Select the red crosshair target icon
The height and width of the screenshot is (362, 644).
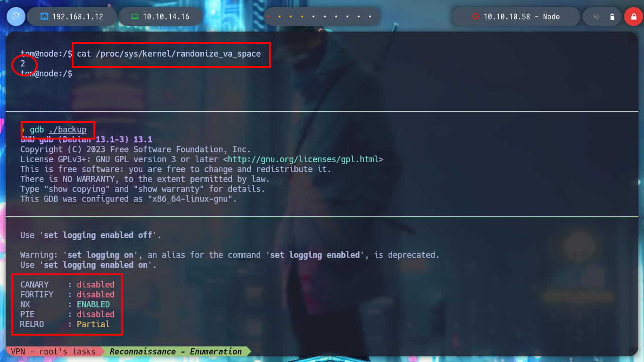[x=475, y=16]
